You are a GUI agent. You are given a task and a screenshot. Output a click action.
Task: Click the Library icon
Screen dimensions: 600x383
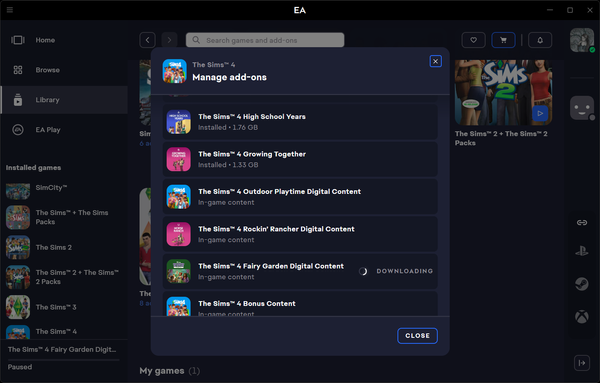(18, 100)
